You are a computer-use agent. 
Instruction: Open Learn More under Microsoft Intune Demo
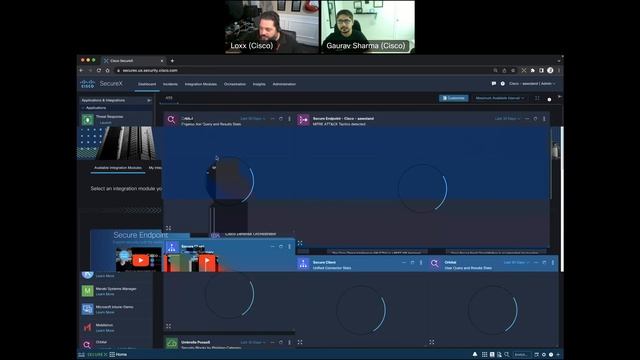pos(105,312)
